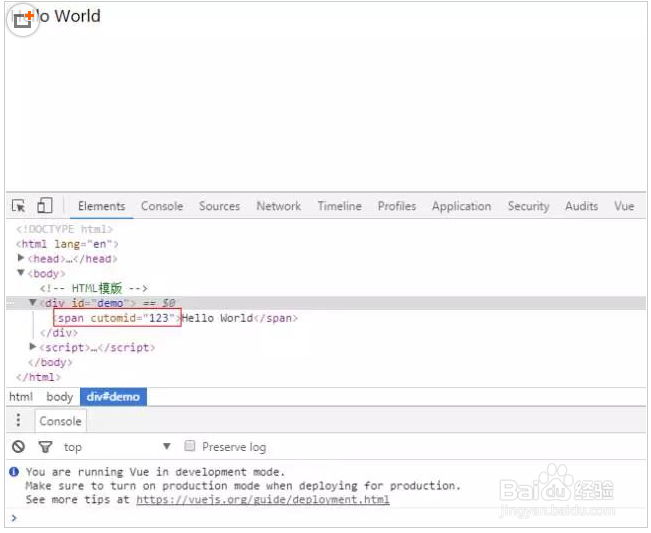Open the console drawer three-dot menu

click(18, 420)
